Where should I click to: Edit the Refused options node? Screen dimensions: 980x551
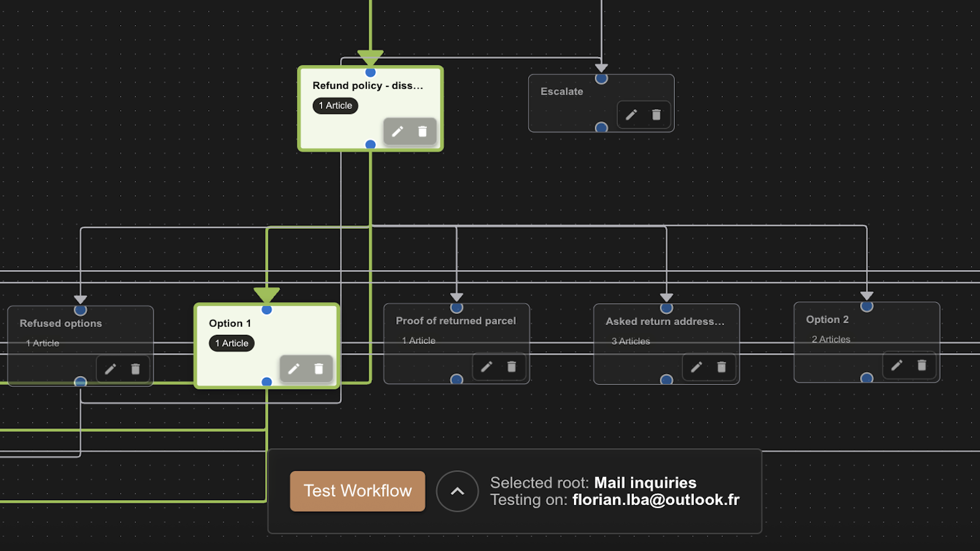pyautogui.click(x=111, y=369)
